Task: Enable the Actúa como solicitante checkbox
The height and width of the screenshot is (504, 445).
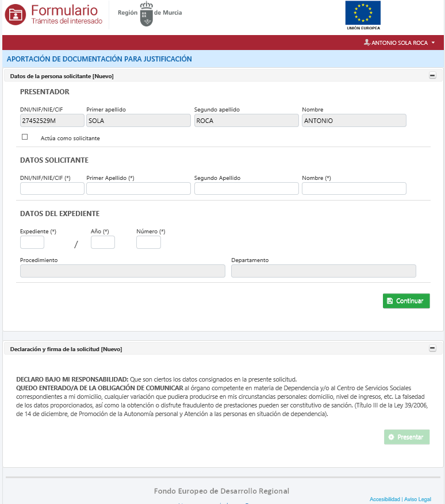Action: [25, 137]
